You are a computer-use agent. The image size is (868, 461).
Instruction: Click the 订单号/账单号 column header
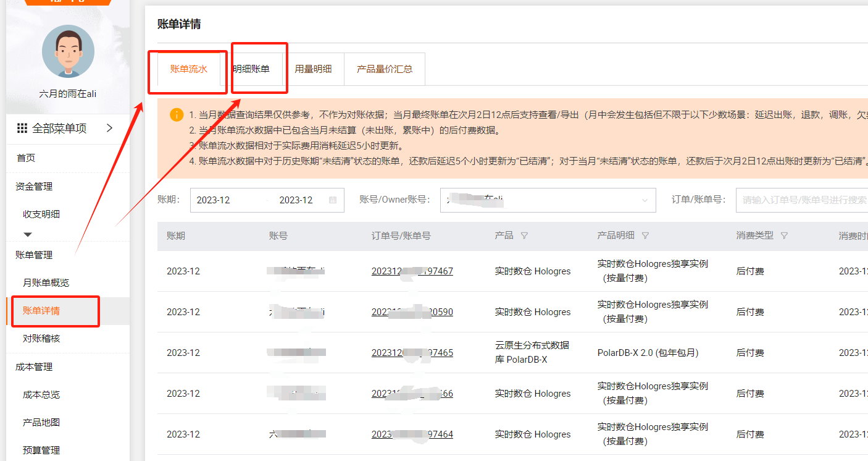pyautogui.click(x=401, y=236)
